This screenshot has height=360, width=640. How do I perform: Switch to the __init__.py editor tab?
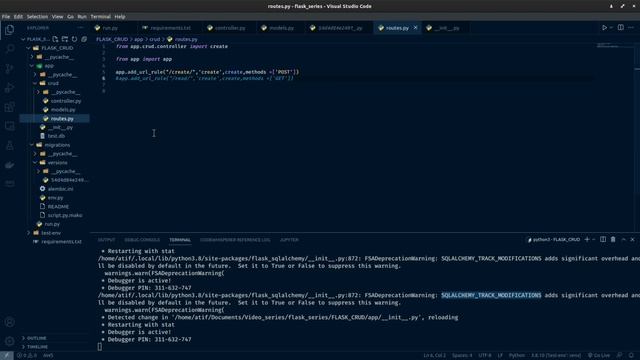coord(447,28)
